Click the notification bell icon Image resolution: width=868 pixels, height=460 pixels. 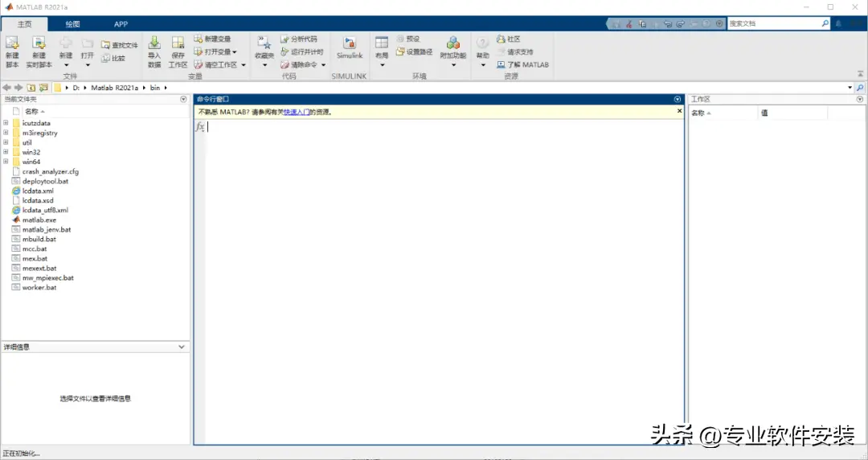(838, 24)
